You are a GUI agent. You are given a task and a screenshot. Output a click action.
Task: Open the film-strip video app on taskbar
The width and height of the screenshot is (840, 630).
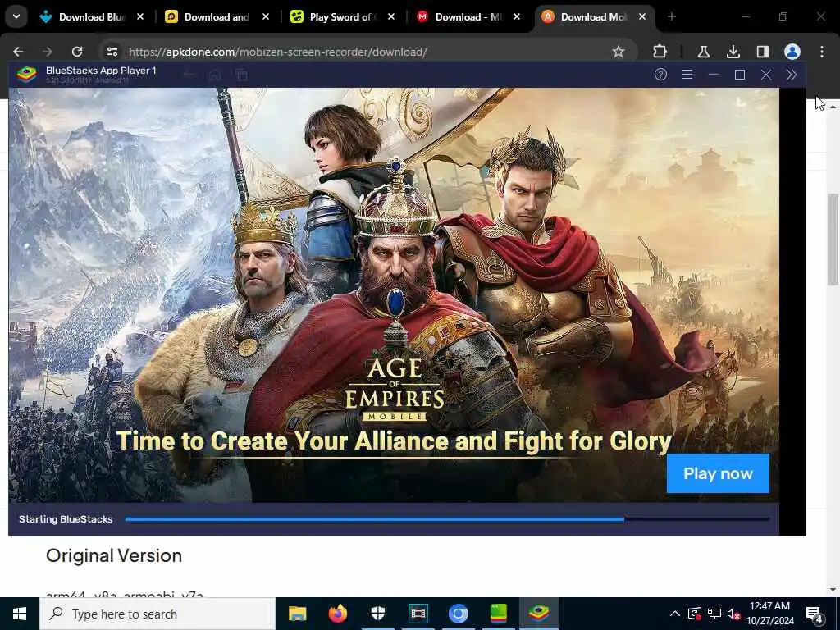[x=418, y=614]
